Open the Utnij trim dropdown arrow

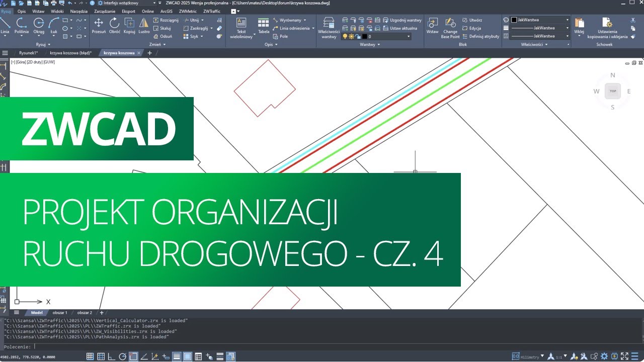coord(203,20)
